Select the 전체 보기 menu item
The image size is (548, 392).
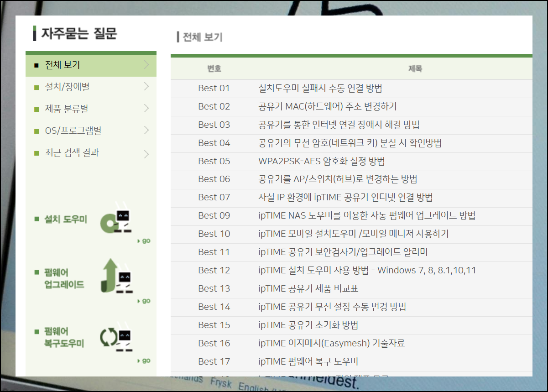[x=91, y=65]
